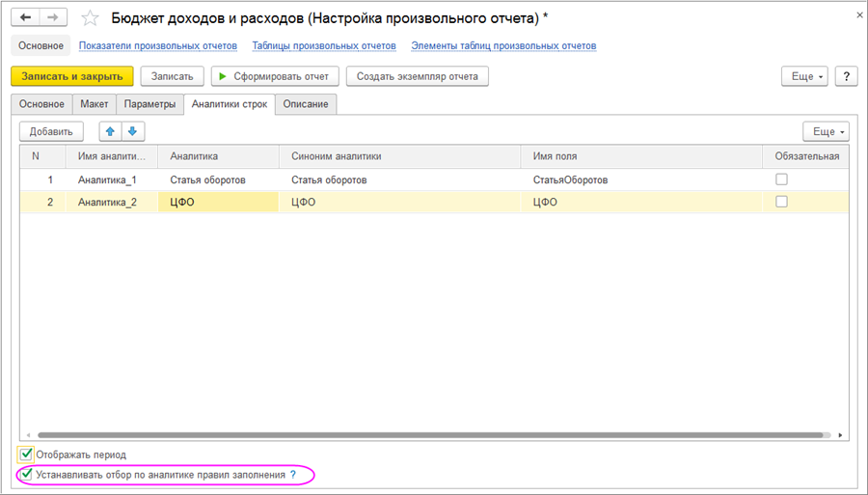
Task: Select the ЦФО cell in Аналитика column
Action: click(x=220, y=202)
